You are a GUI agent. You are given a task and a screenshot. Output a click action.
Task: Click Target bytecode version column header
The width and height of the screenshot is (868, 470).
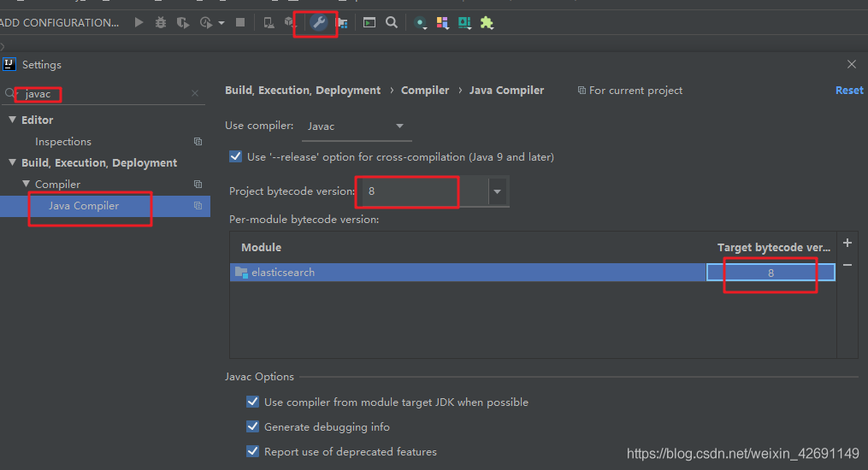774,248
